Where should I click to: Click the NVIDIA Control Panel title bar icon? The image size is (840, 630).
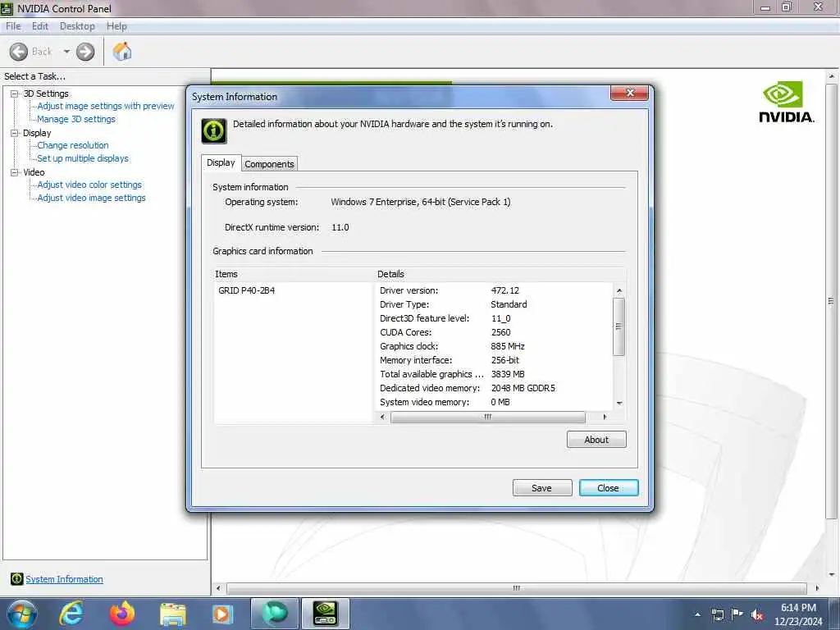(7, 8)
